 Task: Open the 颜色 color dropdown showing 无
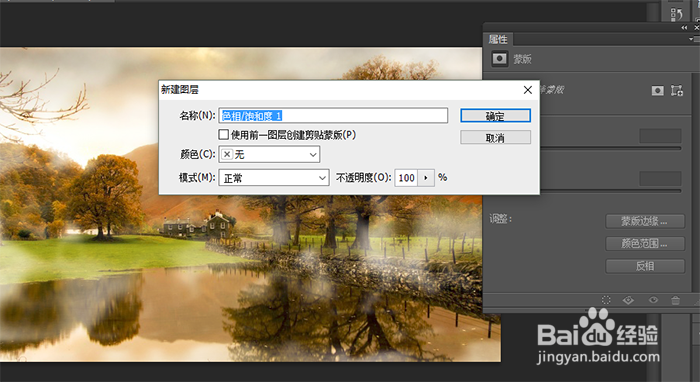(x=269, y=154)
